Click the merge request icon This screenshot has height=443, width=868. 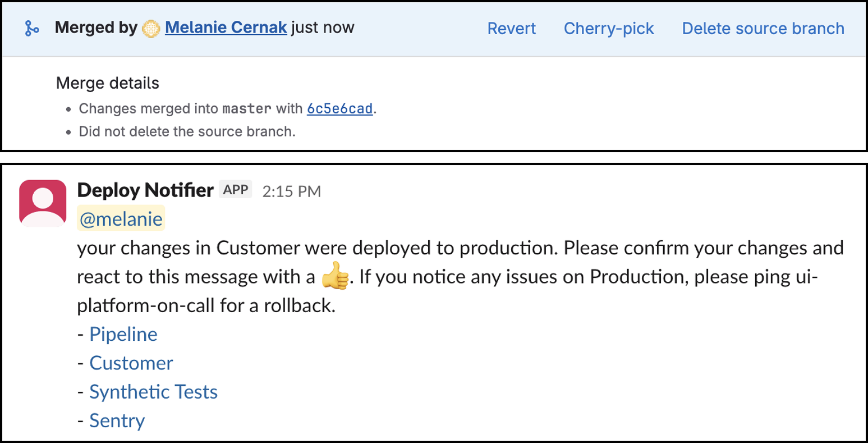click(32, 28)
